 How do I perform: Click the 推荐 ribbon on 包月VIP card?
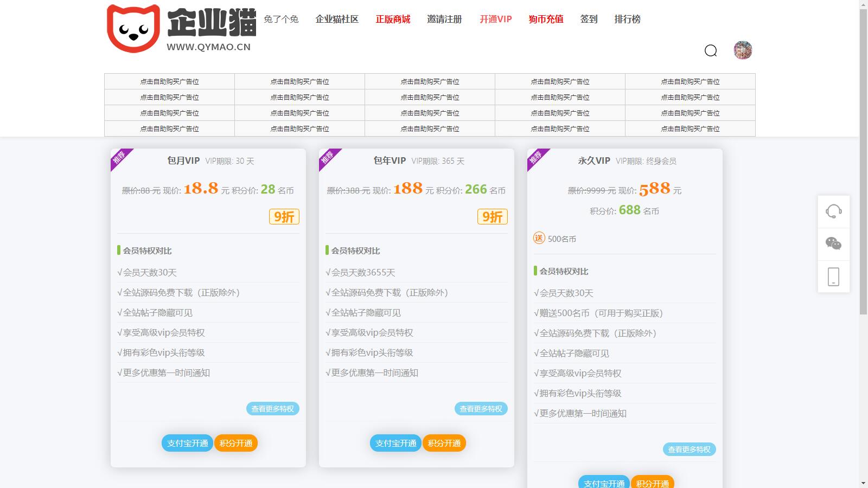[x=118, y=158]
